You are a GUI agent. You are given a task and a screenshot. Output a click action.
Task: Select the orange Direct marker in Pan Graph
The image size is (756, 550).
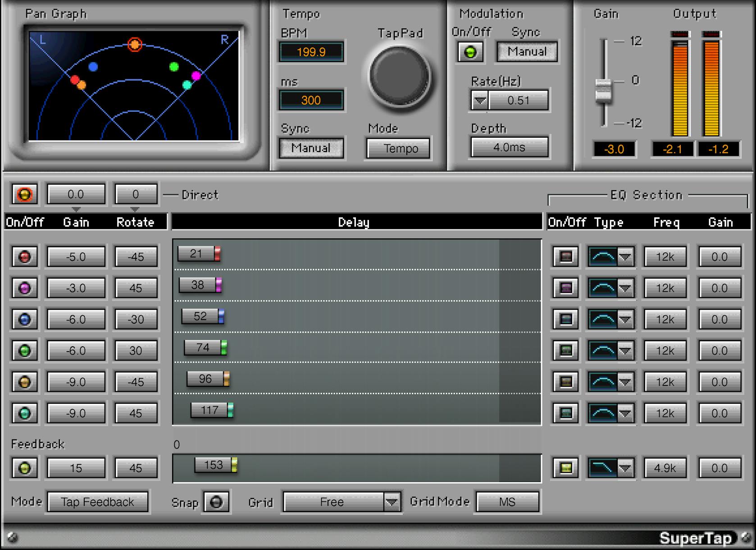tap(134, 44)
